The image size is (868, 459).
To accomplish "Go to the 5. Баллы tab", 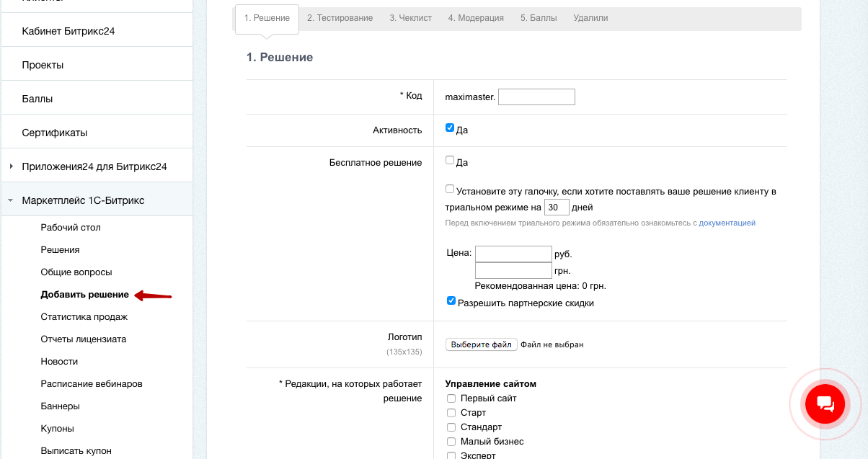I will (539, 18).
